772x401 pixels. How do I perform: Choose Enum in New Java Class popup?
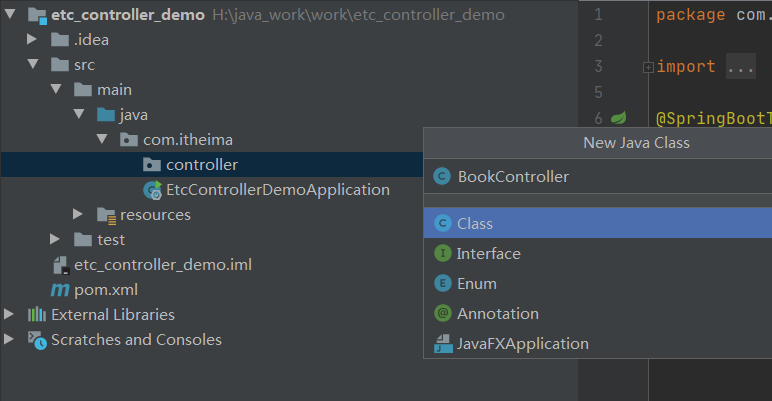(598, 283)
